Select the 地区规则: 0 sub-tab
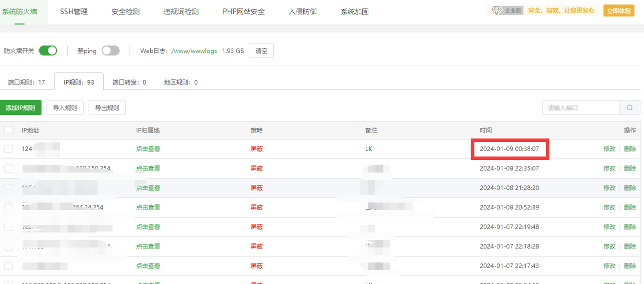The height and width of the screenshot is (284, 644). click(x=181, y=82)
